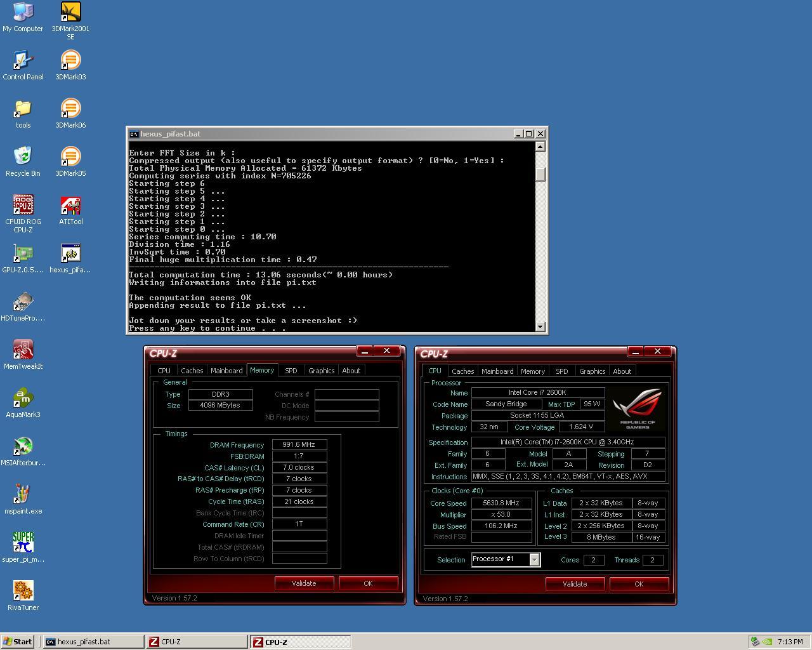This screenshot has width=812, height=650.
Task: Select hexus_pifast.bat taskbar button
Action: [x=93, y=642]
